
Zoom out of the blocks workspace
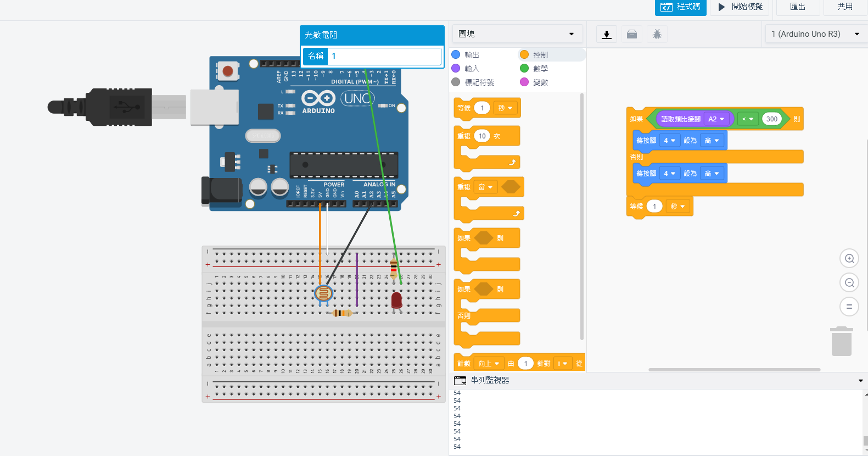[x=849, y=282]
